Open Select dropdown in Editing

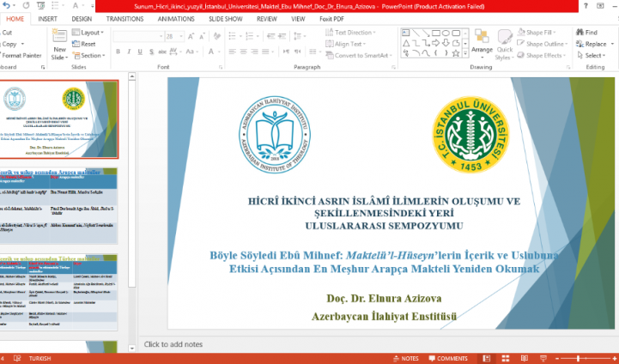[592, 55]
